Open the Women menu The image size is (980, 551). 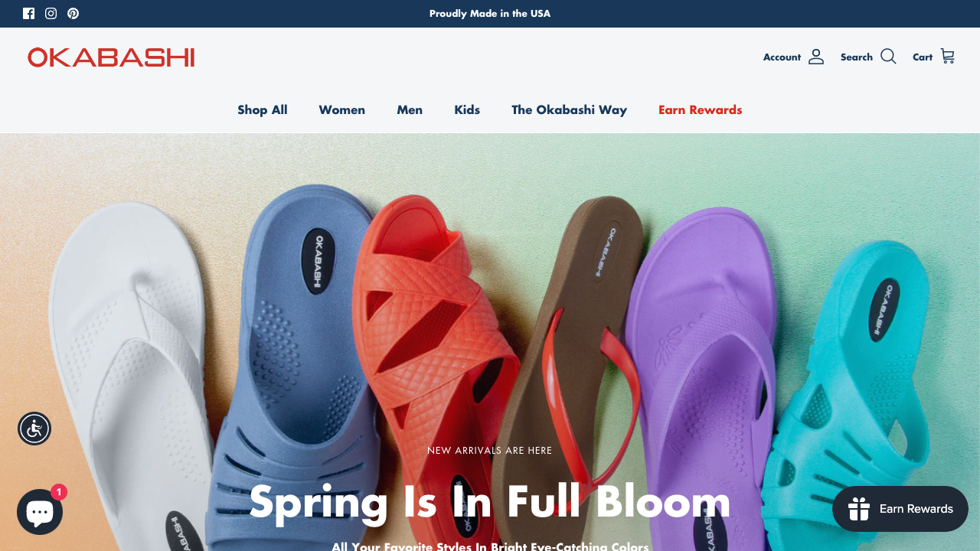pos(342,109)
